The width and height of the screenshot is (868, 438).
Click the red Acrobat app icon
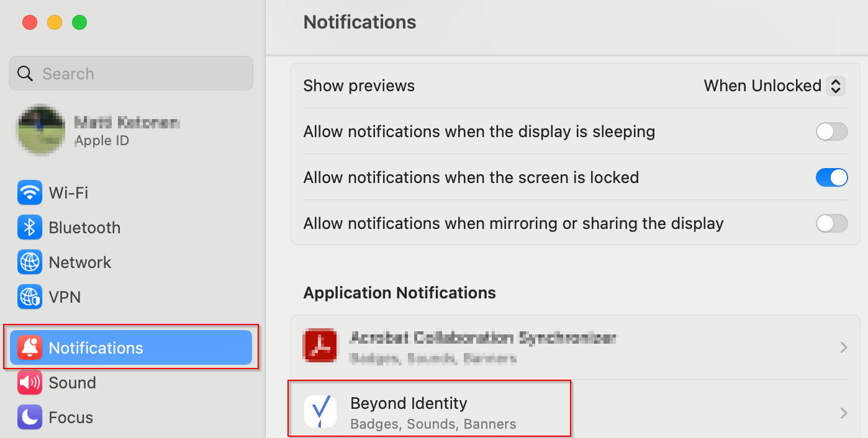320,346
